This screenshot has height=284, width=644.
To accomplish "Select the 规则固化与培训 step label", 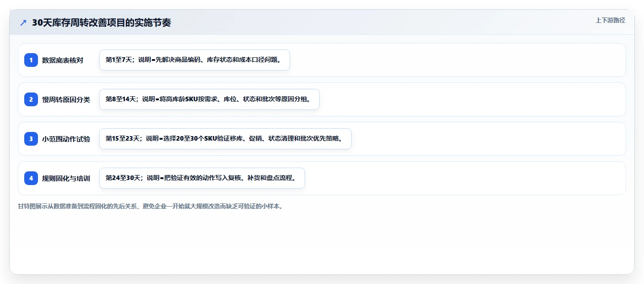I will tap(66, 178).
